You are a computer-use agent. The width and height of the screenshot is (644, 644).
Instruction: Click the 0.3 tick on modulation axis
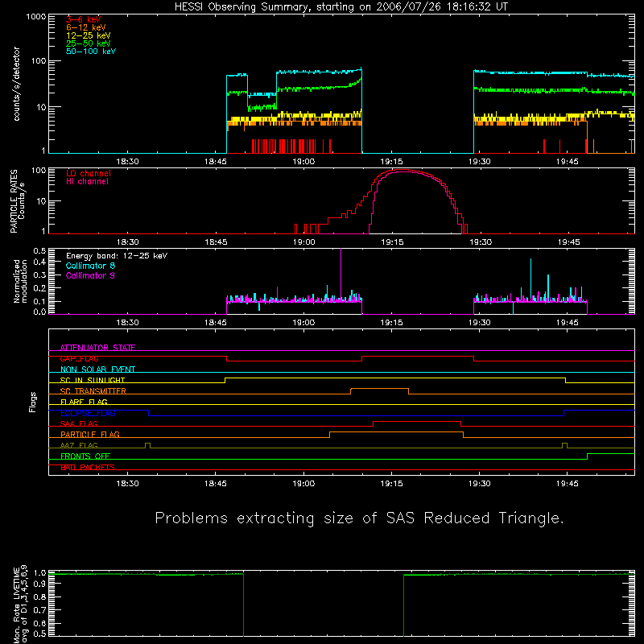click(x=39, y=275)
